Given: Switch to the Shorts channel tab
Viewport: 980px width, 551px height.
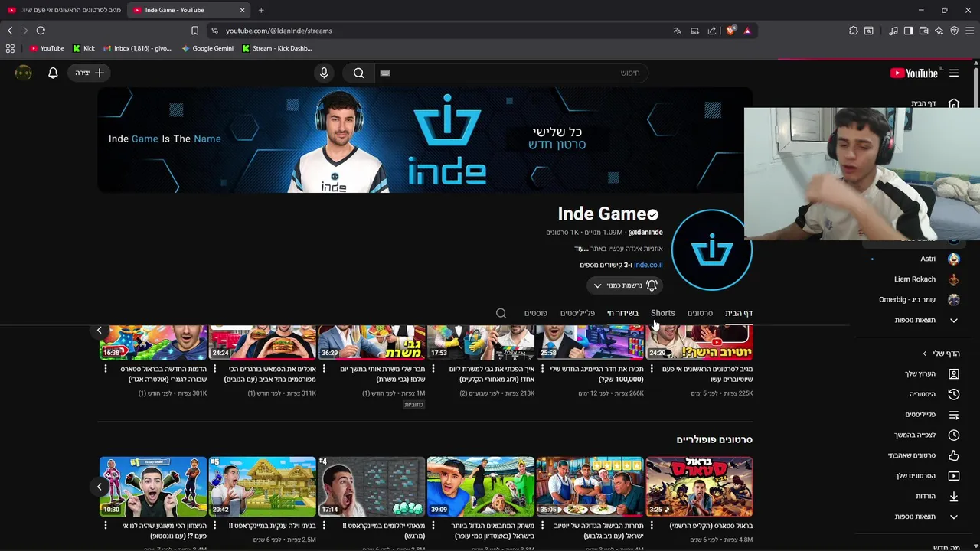Looking at the screenshot, I should pos(663,313).
